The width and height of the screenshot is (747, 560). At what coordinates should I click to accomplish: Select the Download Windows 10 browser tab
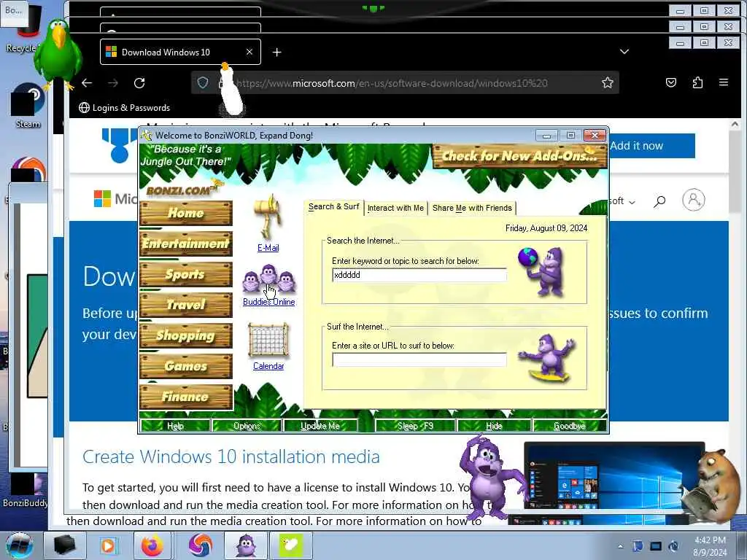(180, 52)
